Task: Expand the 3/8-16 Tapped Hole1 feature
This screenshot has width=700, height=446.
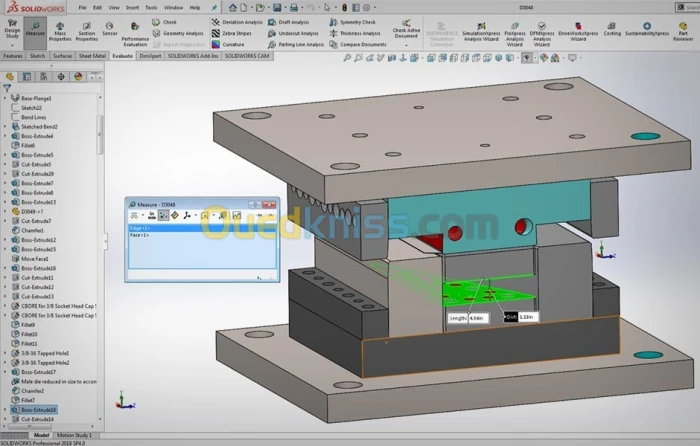Action: (x=5, y=353)
